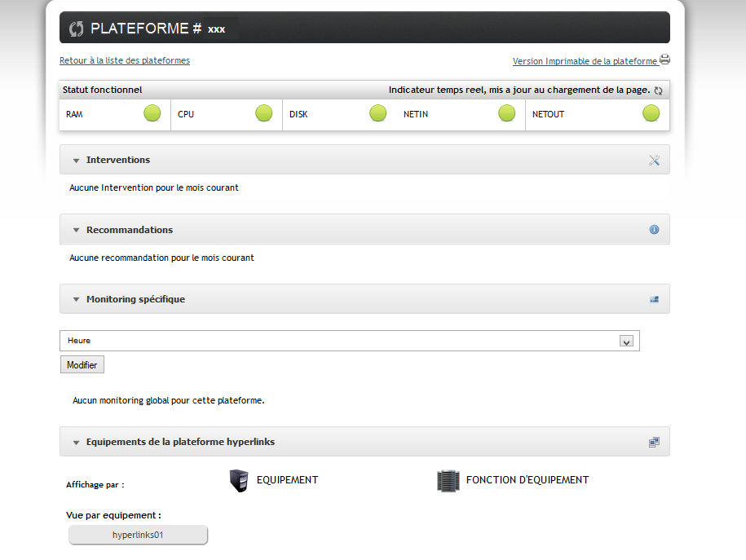Viewport: 746px width, 560px height.
Task: Click the info icon in Recommandations header
Action: tap(654, 230)
